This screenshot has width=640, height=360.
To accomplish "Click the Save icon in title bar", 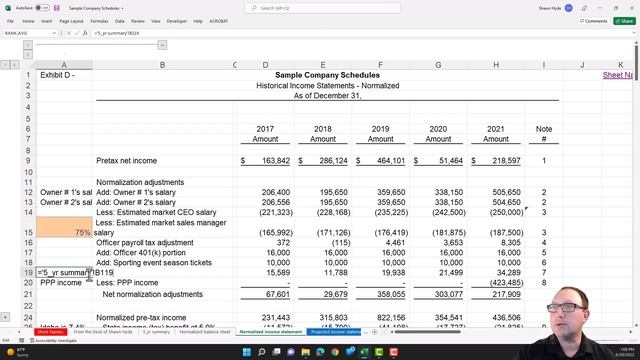I will [57, 8].
